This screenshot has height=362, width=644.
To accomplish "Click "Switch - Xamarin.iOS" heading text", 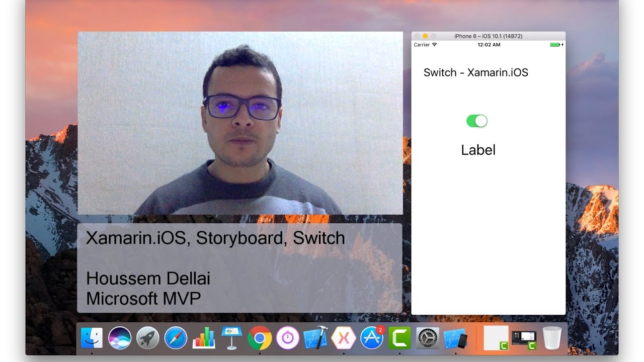I will (x=476, y=72).
